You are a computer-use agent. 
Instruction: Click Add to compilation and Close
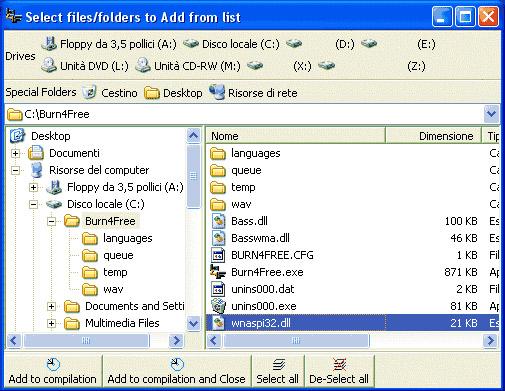pos(177,371)
